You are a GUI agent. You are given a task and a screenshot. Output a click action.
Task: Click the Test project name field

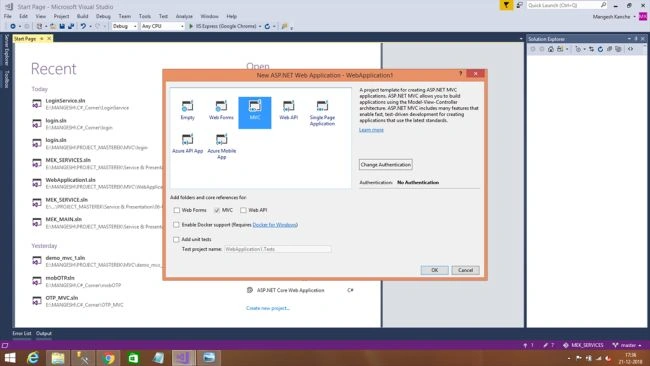click(x=277, y=249)
